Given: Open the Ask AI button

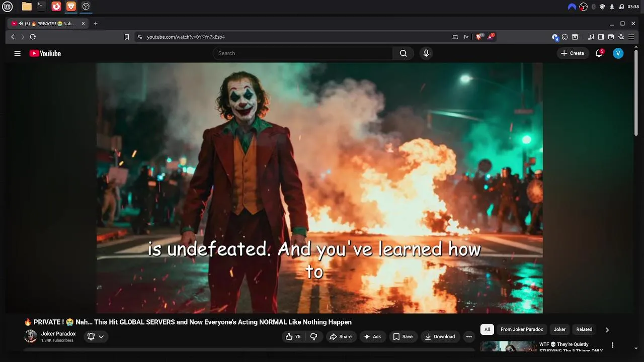Looking at the screenshot, I should point(372,337).
